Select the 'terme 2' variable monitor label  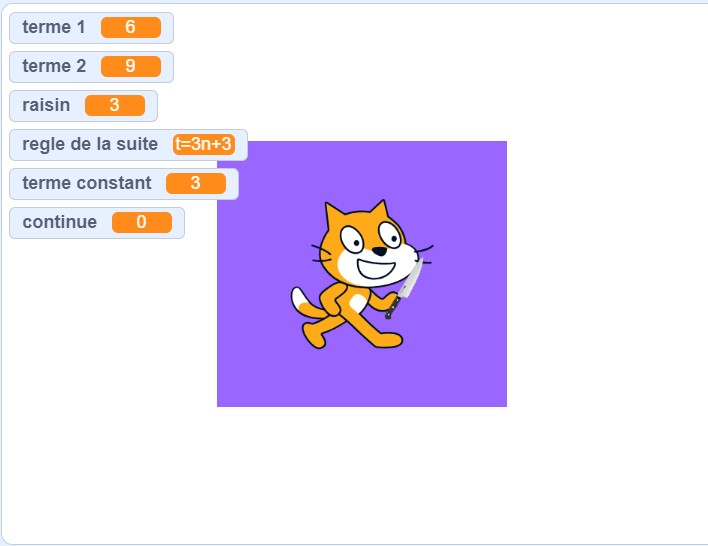tap(54, 66)
